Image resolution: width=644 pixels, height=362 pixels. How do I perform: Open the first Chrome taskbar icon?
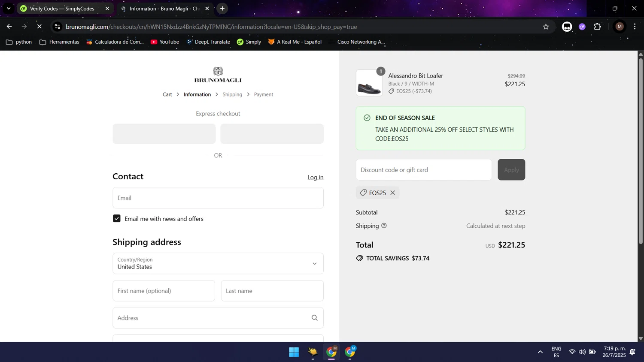[x=332, y=352]
